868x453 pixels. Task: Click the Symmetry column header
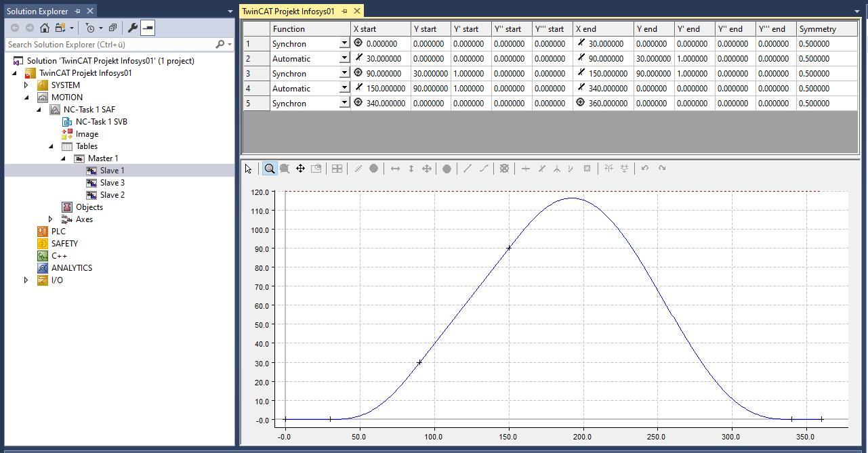point(827,29)
